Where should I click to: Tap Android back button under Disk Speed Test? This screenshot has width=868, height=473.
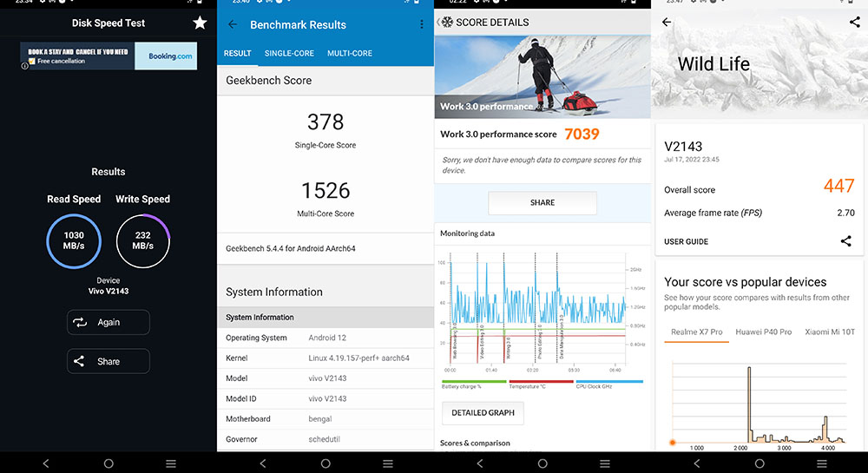point(46,463)
